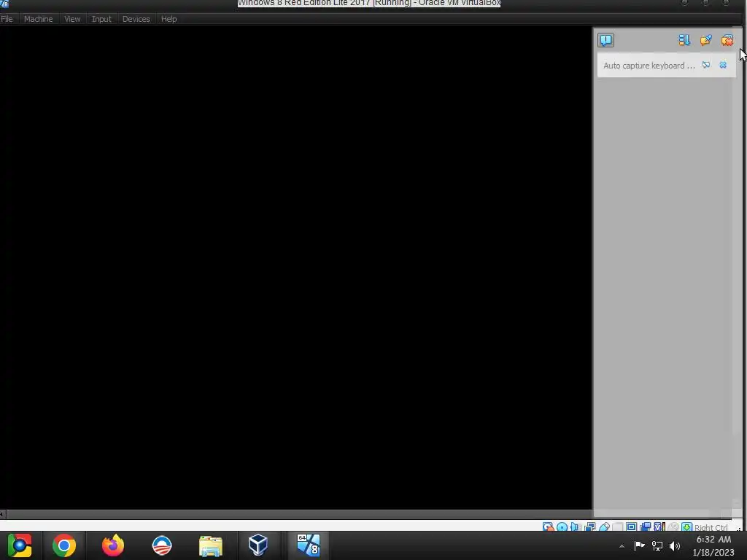This screenshot has width=747, height=560.
Task: Click the 6:32 AM clock in tray
Action: click(x=713, y=540)
